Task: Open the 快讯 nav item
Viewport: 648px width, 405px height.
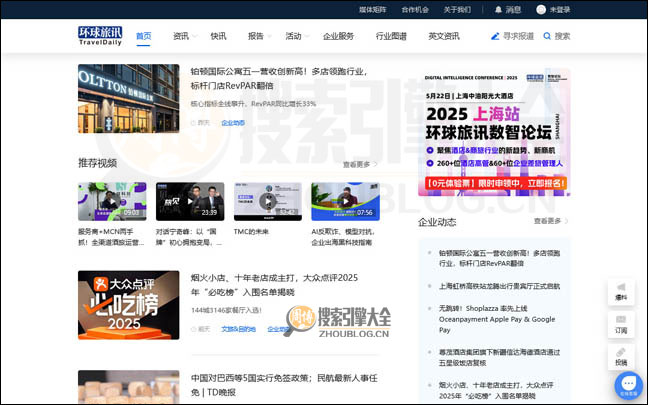Action: [218, 36]
